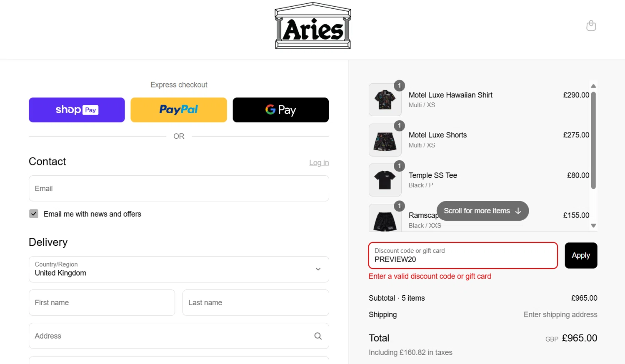
Task: Click the £80.00 price
Action: tap(578, 175)
